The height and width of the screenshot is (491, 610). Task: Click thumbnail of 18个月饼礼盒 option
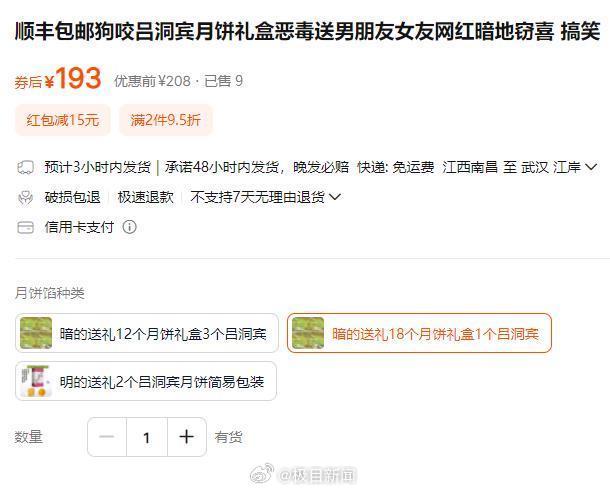(308, 333)
